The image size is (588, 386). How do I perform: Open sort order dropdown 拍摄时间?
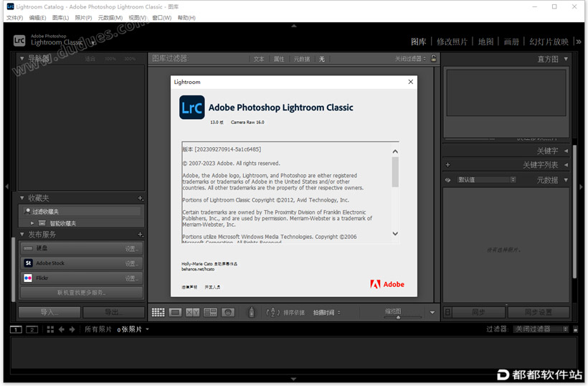[326, 313]
